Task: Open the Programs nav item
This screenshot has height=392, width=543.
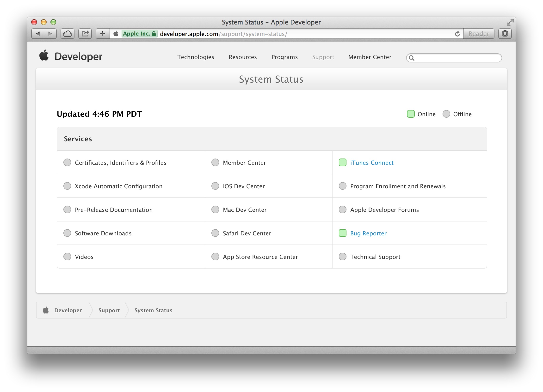Action: 284,57
